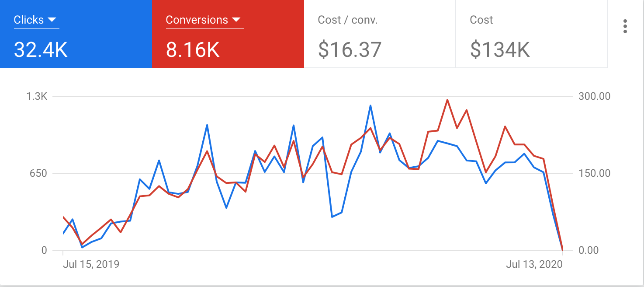Click the 150.00 right axis label

pyautogui.click(x=594, y=173)
